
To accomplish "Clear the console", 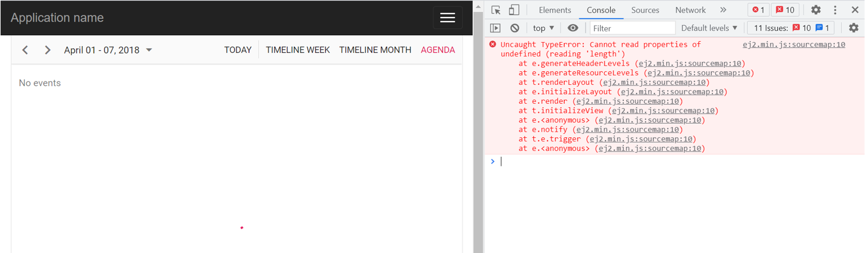I will [x=514, y=28].
